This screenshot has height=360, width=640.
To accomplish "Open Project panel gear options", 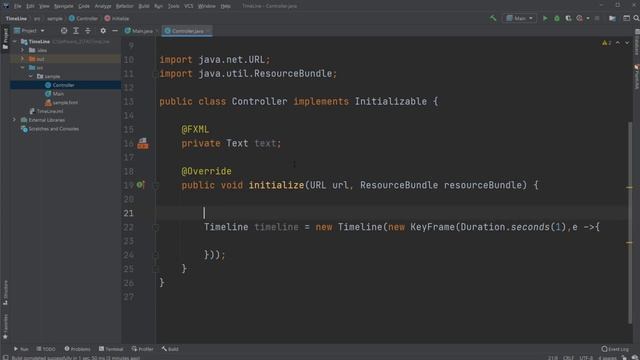I will (x=103, y=31).
